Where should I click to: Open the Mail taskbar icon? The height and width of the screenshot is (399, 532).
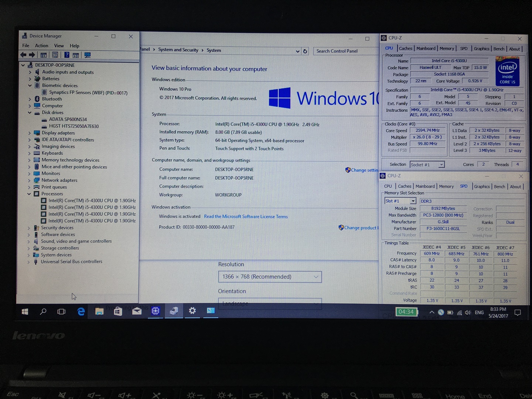click(x=137, y=311)
